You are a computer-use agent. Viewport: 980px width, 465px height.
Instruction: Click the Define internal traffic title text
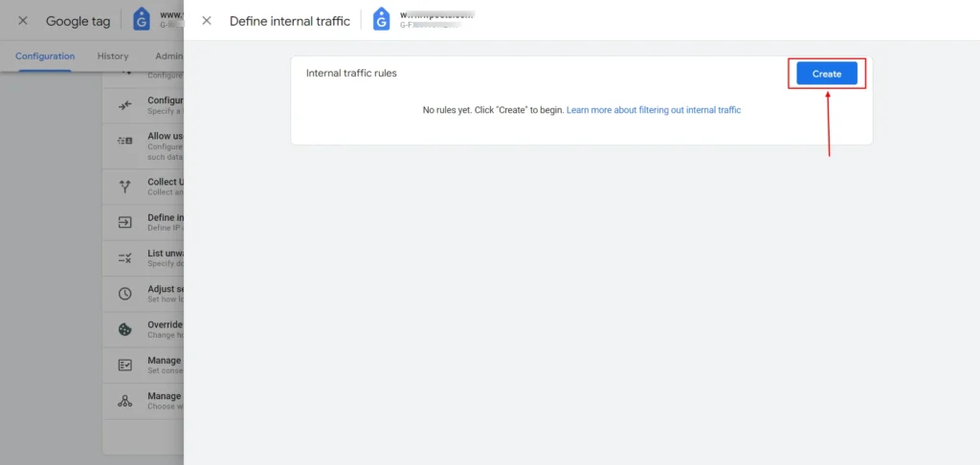click(x=290, y=21)
